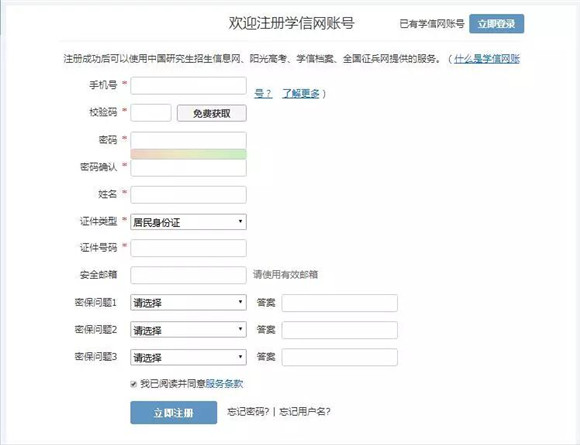This screenshot has height=445, width=580.
Task: Focus the 手机号 input field
Action: [x=188, y=85]
